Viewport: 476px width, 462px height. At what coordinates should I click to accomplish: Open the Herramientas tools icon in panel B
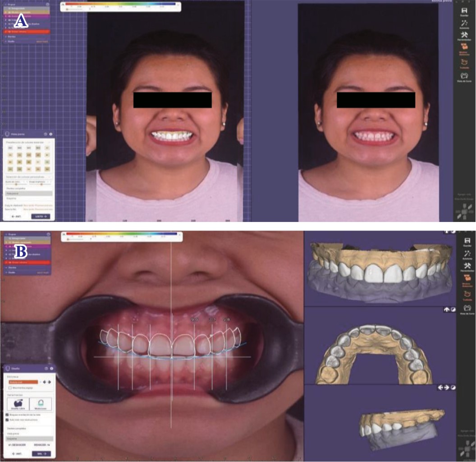point(467,268)
